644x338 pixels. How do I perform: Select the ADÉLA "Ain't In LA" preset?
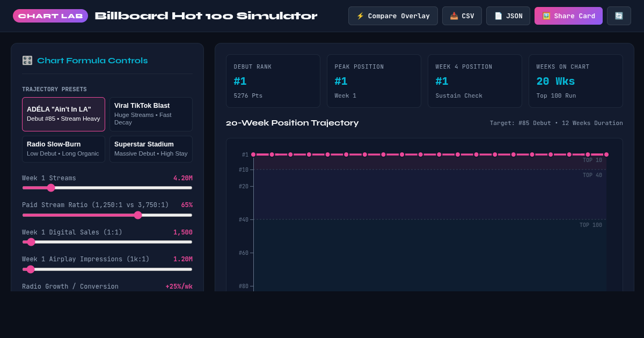pos(63,114)
